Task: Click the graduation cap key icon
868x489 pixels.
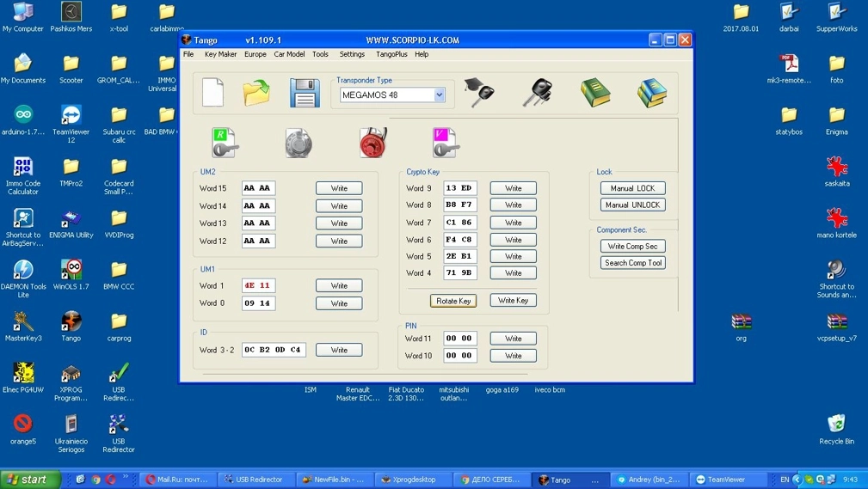Action: [x=479, y=92]
